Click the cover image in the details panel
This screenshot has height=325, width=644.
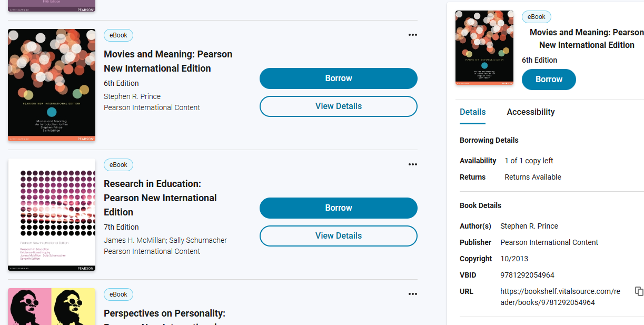pyautogui.click(x=484, y=47)
